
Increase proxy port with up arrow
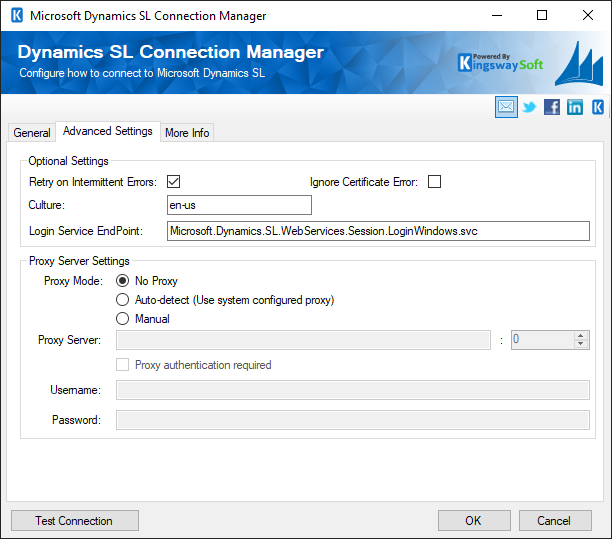581,336
